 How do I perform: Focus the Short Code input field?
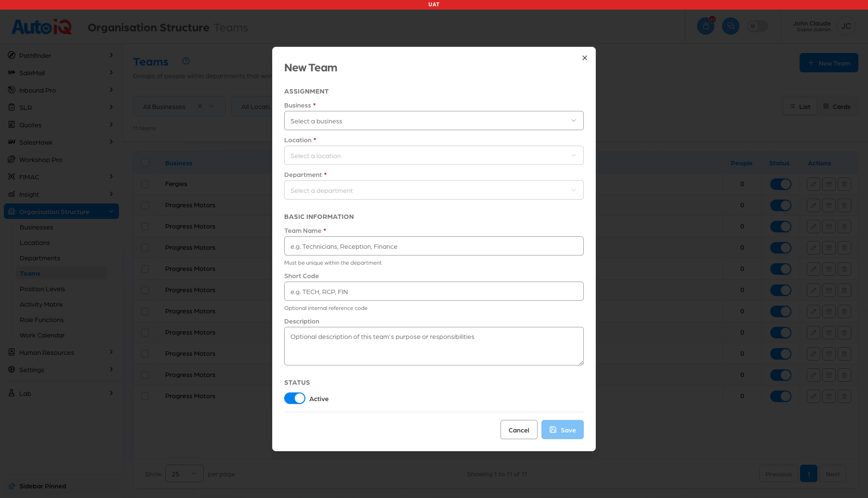pyautogui.click(x=434, y=291)
